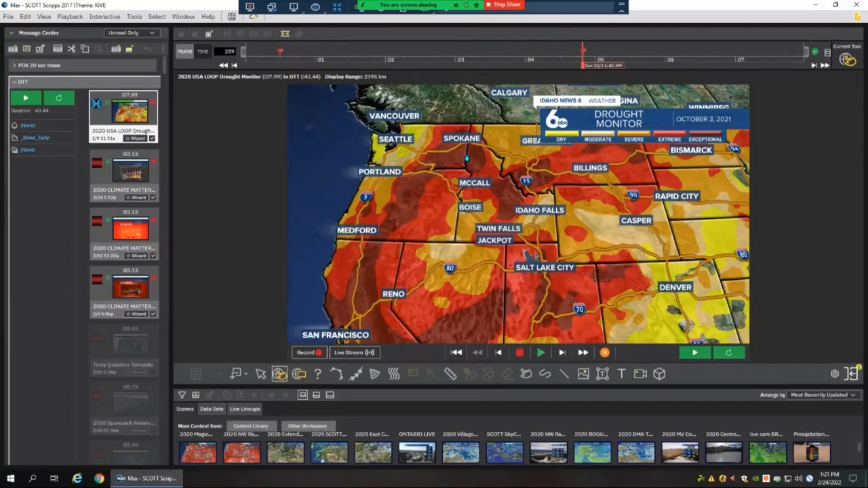Image resolution: width=868 pixels, height=488 pixels.
Task: Select the text T tool
Action: (621, 373)
